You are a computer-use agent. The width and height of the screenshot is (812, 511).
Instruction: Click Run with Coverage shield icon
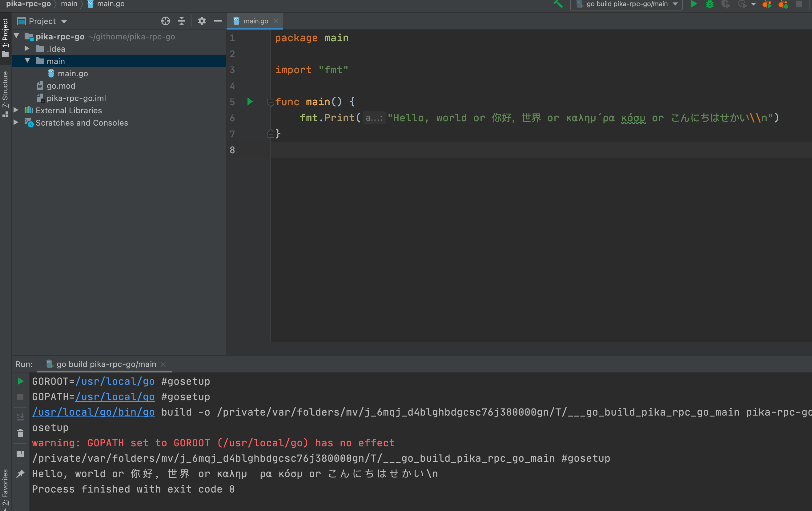pos(725,4)
